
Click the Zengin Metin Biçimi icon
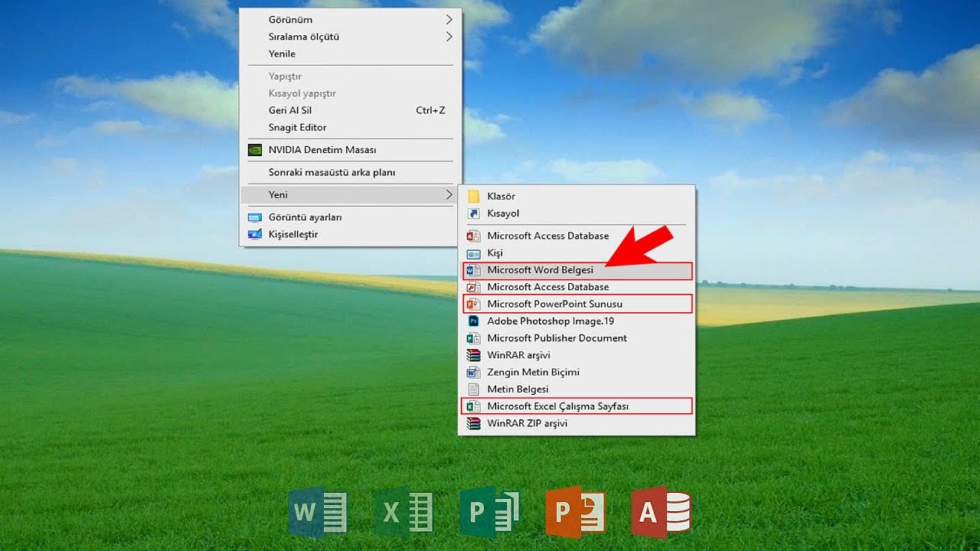pos(474,372)
